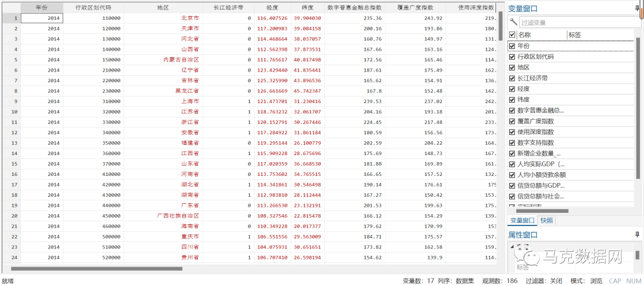The image size is (644, 285).
Task: Uncheck the 覆盖广度指数 variable
Action: [512, 121]
